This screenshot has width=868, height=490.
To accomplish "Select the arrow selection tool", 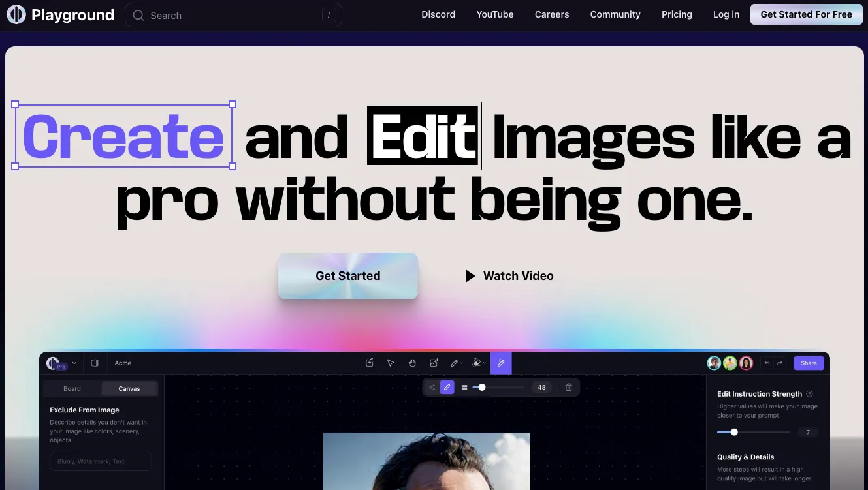I will coord(390,363).
